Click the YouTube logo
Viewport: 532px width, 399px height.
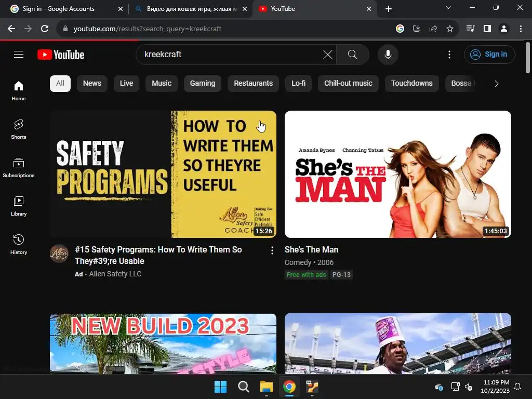(61, 55)
